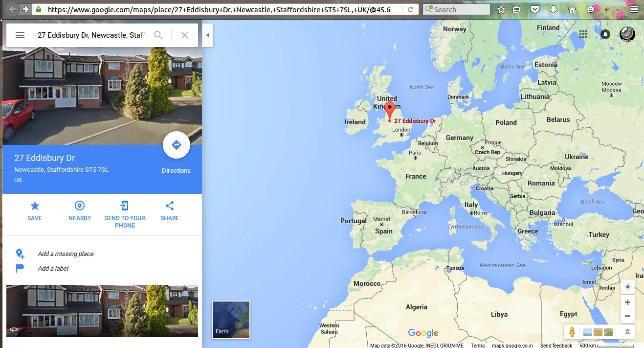Bookmark this page with star icon

tap(501, 9)
